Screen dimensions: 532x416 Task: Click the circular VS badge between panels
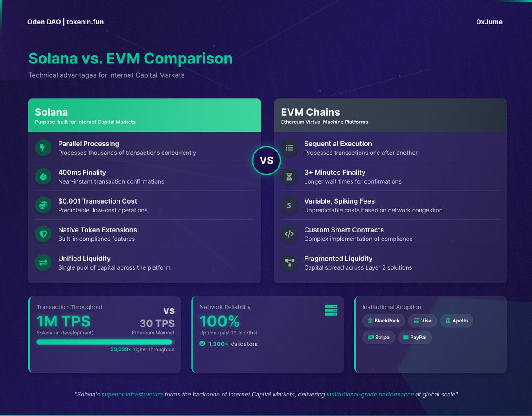pos(266,160)
